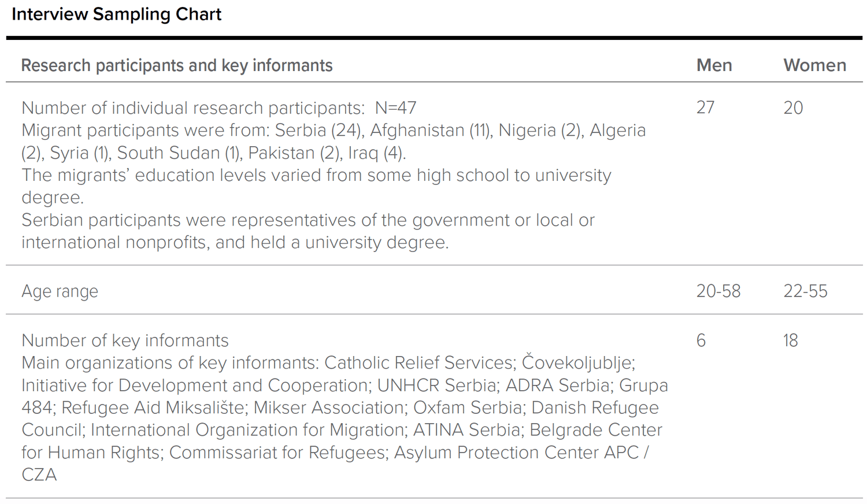Click the women age range 22-55

point(805,291)
